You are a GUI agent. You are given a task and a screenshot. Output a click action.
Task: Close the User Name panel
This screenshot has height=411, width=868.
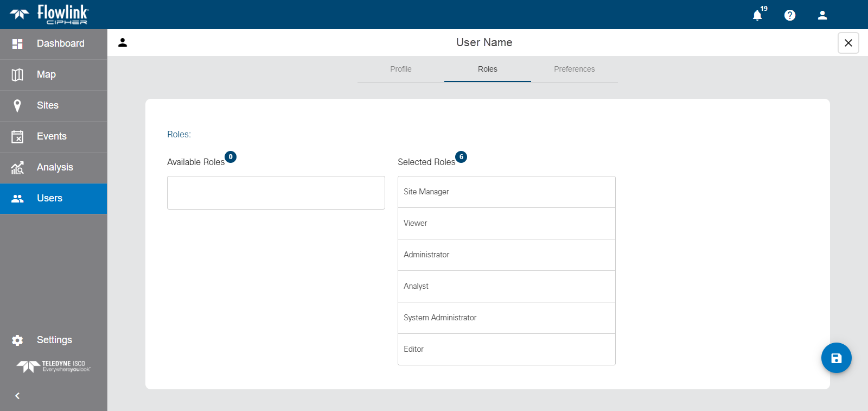point(848,43)
